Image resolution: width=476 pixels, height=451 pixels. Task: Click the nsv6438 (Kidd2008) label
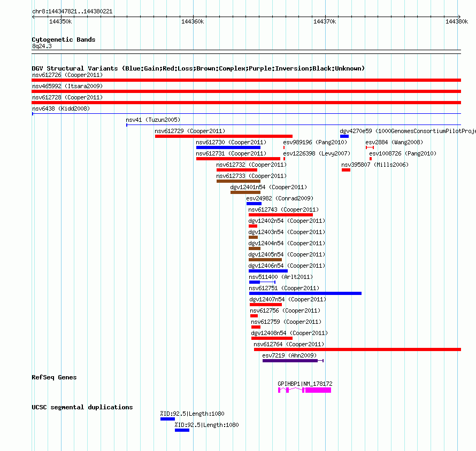click(x=61, y=108)
